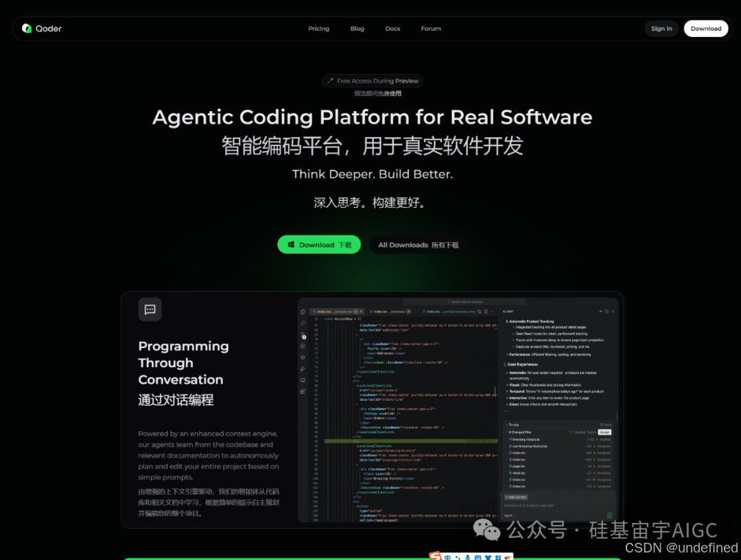The width and height of the screenshot is (741, 560).
Task: Click the Add Context button
Action: 515,497
